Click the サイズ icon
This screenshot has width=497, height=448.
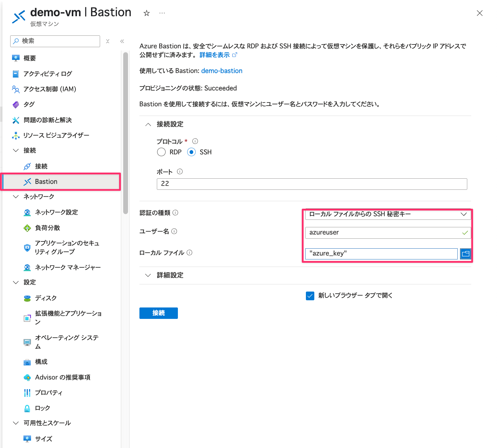click(27, 439)
